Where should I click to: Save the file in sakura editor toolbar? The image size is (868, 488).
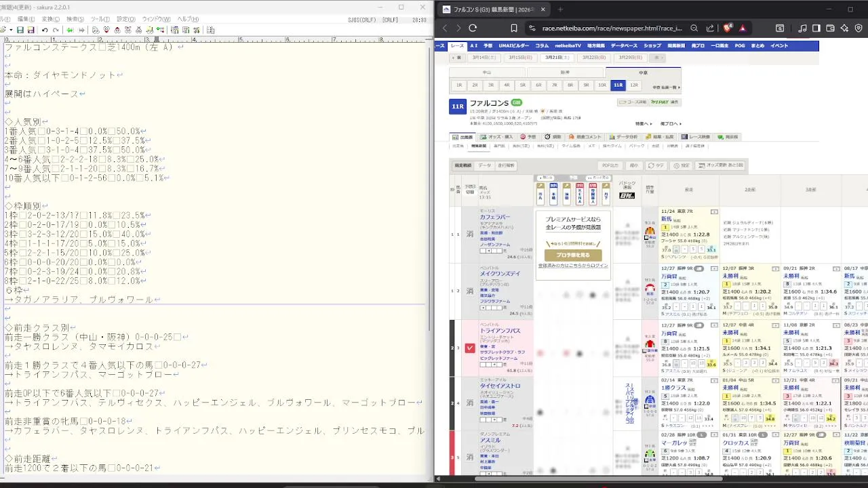click(20, 30)
